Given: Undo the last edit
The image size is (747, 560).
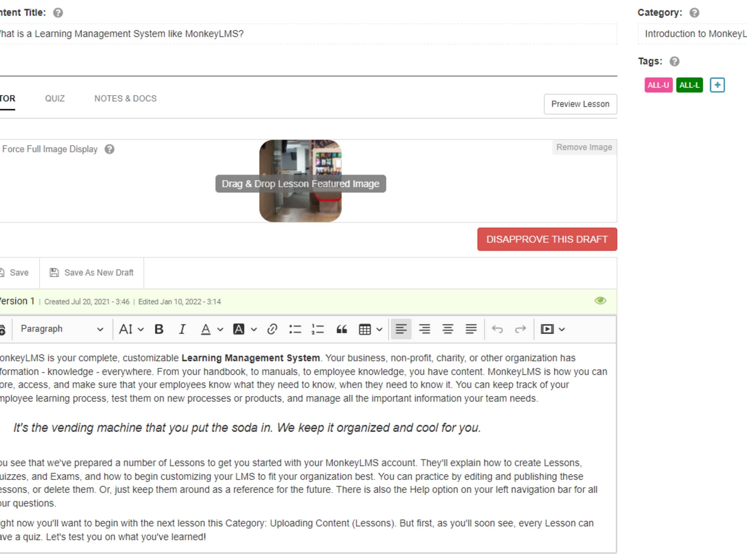Looking at the screenshot, I should click(497, 329).
